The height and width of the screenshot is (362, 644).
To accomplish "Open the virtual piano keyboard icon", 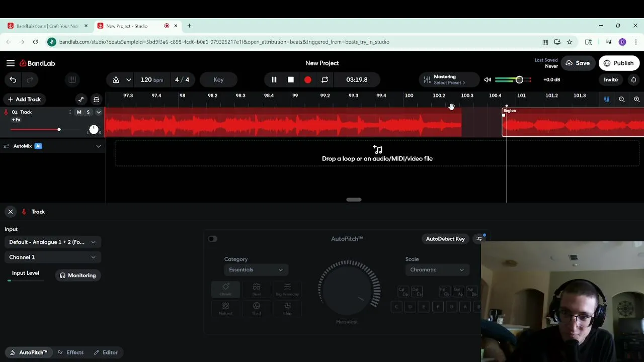I will (72, 79).
